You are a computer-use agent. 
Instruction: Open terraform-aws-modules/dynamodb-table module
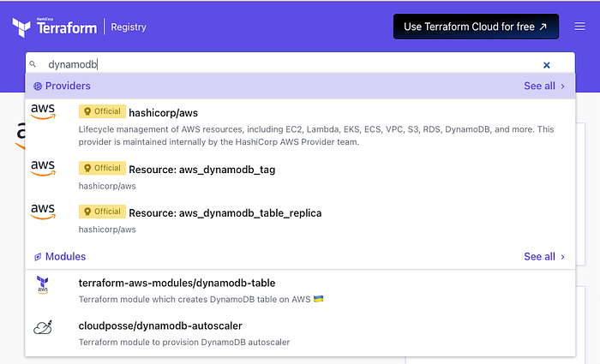point(177,283)
